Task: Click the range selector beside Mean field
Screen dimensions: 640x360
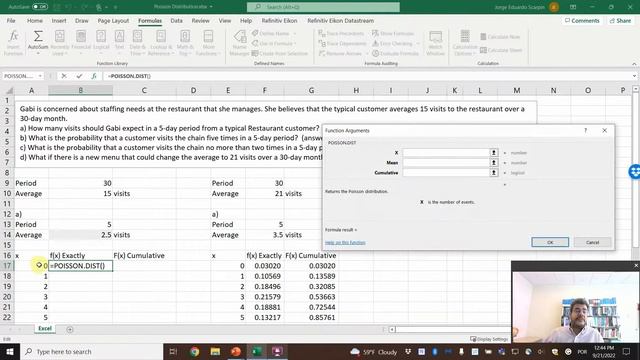Action: (x=494, y=162)
